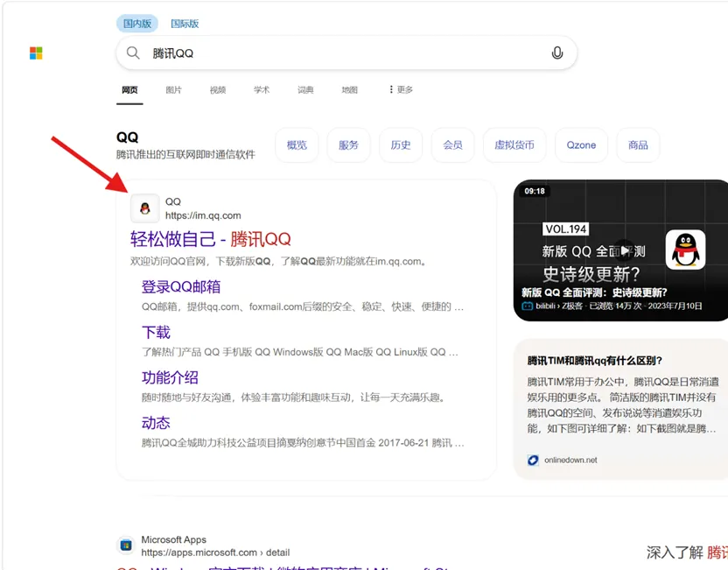Viewport: 728px width, 570px height.
Task: Click the 了解热门产品 QQ 手机版 description
Action: click(300, 352)
